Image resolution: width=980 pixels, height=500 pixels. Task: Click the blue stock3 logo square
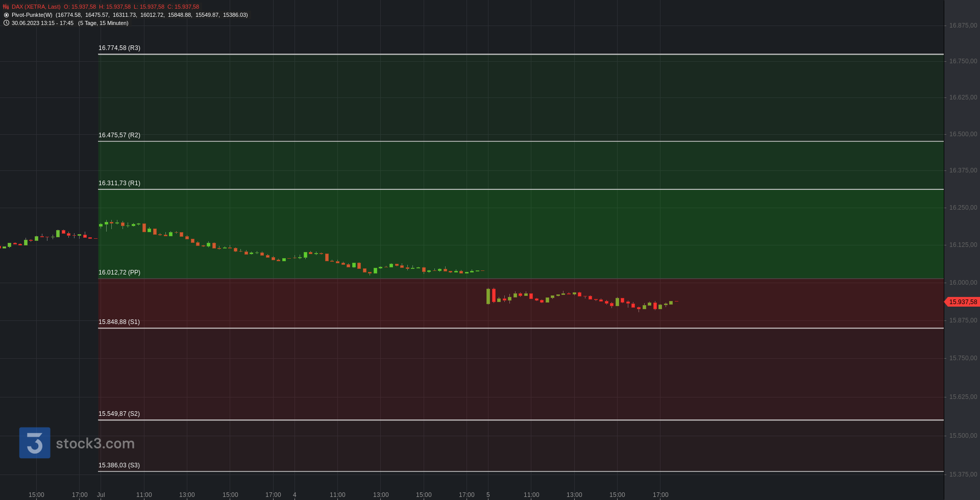tap(35, 443)
